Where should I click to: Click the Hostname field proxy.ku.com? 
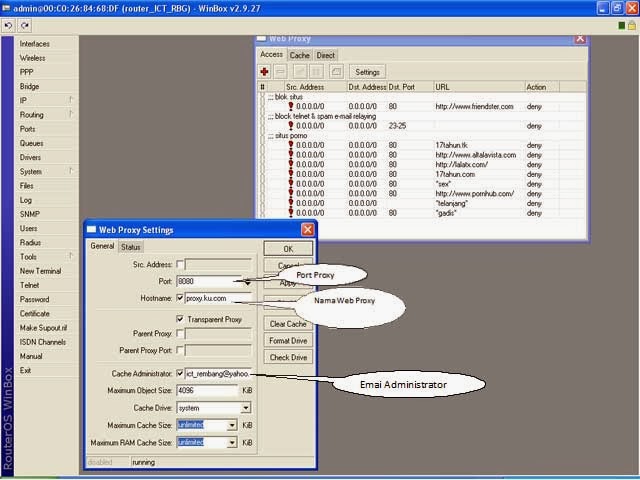pyautogui.click(x=218, y=298)
